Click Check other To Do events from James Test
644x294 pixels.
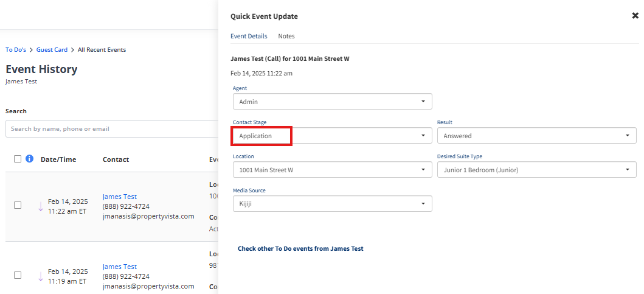coord(300,248)
